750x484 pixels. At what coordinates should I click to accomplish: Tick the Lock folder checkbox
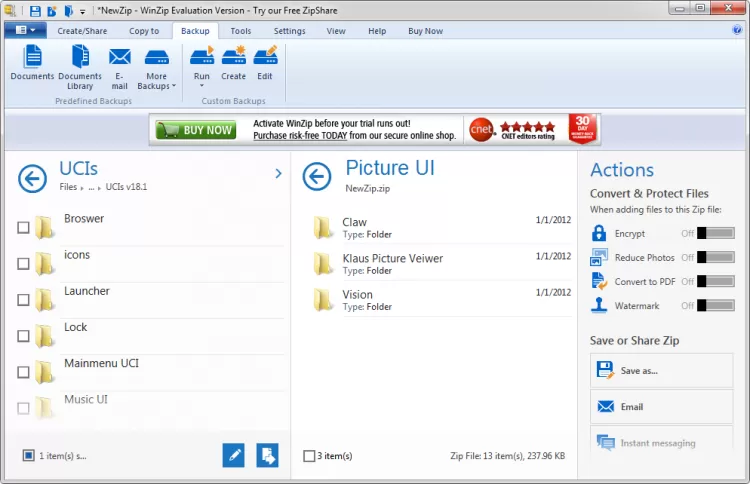click(x=23, y=336)
